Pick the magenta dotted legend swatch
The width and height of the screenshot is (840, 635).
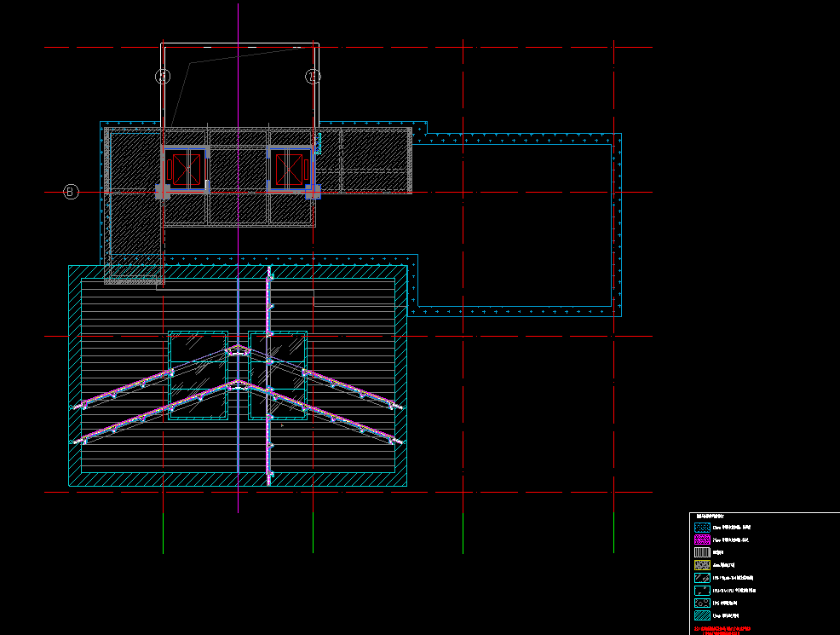tap(702, 540)
